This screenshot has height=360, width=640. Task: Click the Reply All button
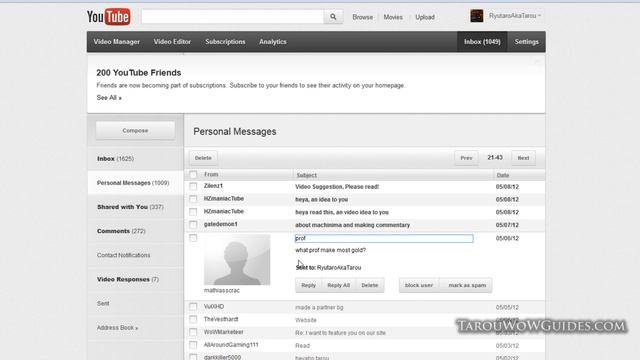pyautogui.click(x=338, y=285)
